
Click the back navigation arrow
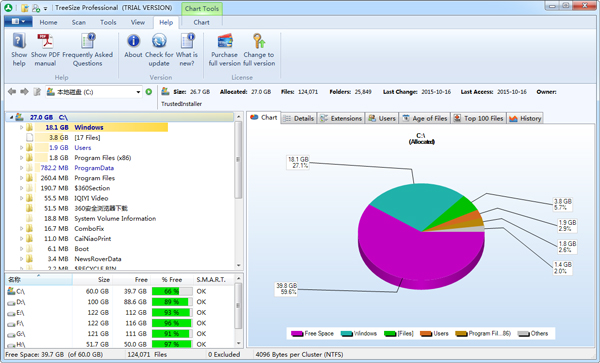(12, 92)
